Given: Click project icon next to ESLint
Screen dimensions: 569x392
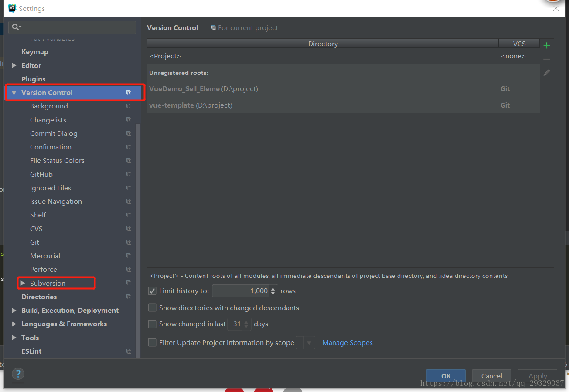Looking at the screenshot, I should click(129, 351).
